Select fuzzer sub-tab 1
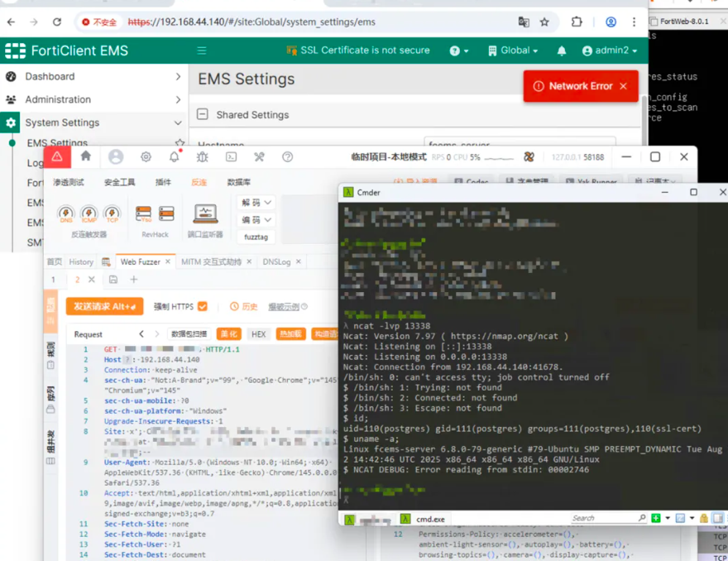The image size is (728, 561). tap(53, 279)
